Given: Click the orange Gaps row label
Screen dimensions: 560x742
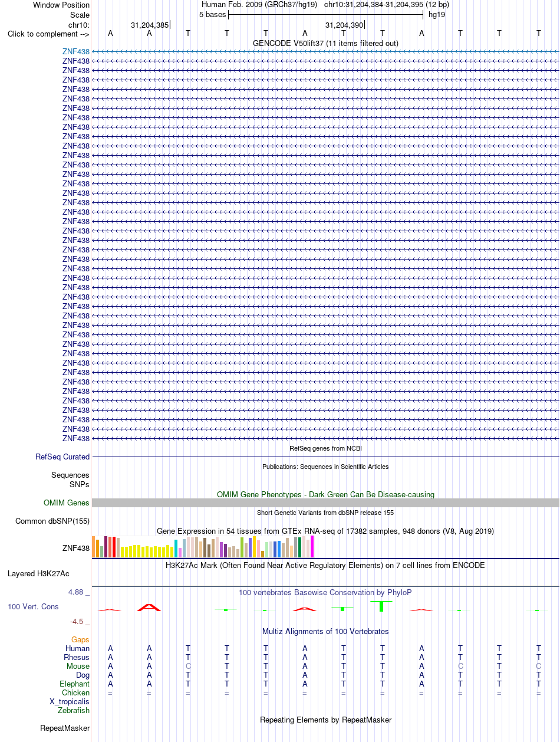Looking at the screenshot, I should (81, 639).
